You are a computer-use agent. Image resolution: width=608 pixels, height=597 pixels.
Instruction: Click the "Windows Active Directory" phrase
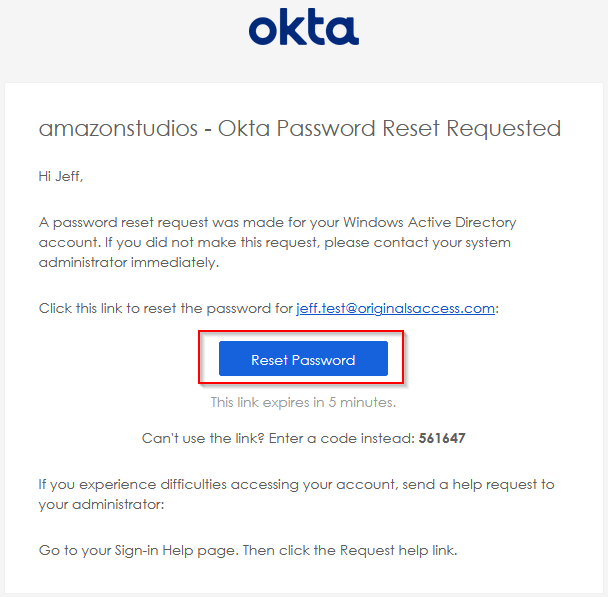point(430,223)
